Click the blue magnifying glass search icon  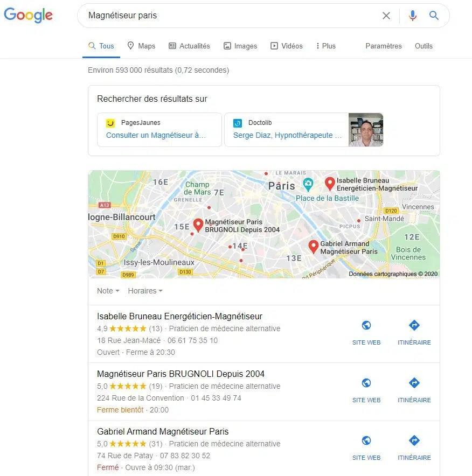[x=434, y=15]
